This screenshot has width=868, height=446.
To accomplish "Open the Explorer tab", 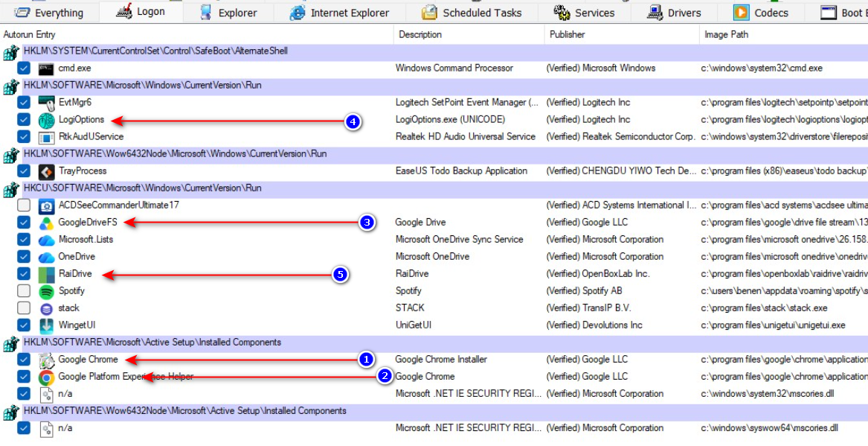I will [228, 12].
